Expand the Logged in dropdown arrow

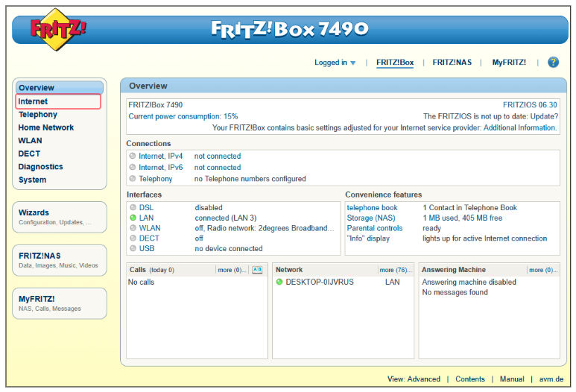(353, 63)
